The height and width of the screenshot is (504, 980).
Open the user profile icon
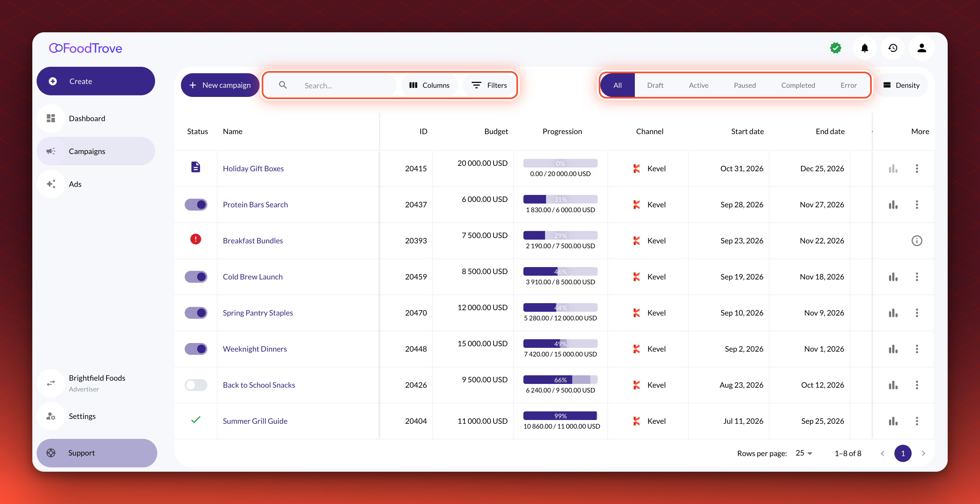(921, 48)
